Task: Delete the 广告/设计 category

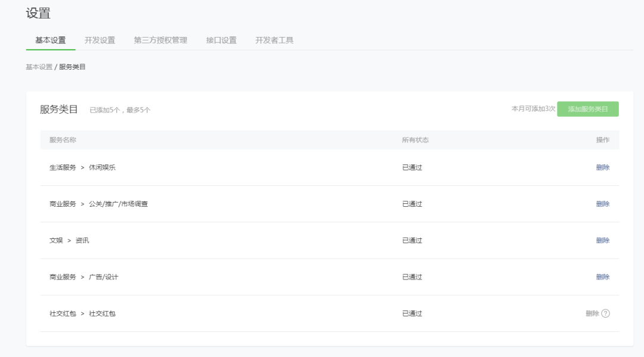Action: [602, 277]
